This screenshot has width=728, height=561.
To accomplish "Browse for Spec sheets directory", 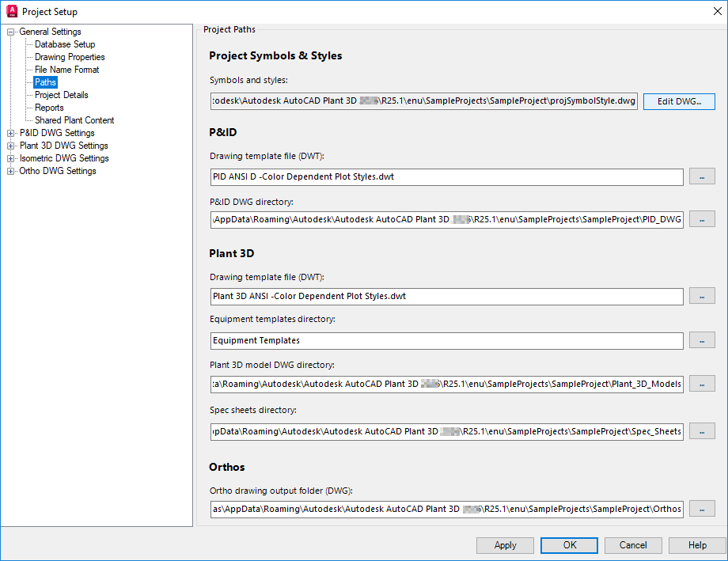I will (702, 431).
